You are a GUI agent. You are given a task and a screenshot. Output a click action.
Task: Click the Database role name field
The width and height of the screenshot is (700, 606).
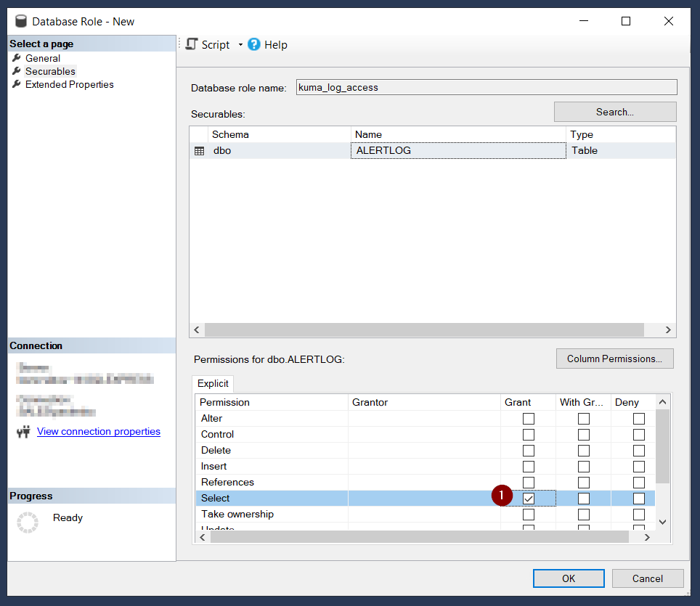[486, 87]
